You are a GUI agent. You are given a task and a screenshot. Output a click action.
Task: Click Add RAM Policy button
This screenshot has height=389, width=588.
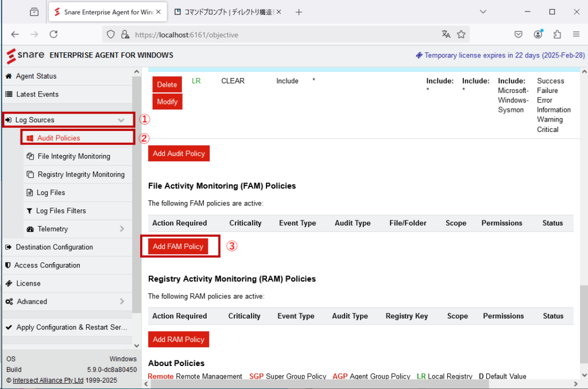point(179,339)
